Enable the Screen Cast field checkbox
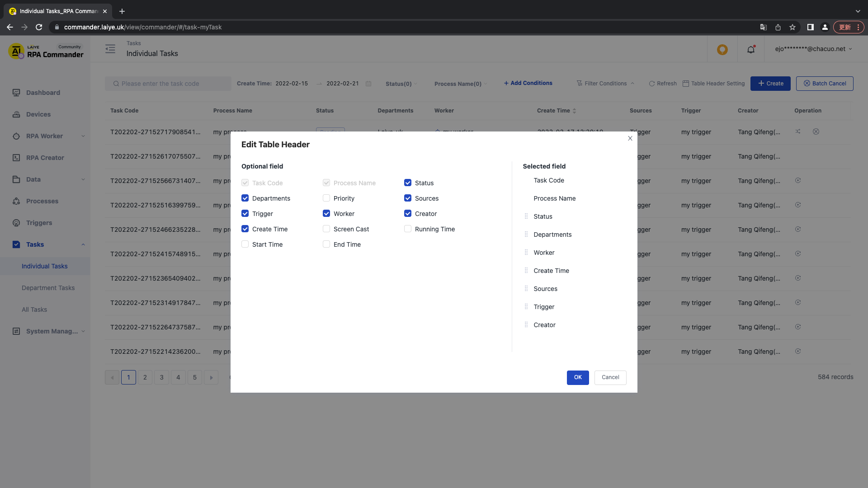This screenshot has height=488, width=868. click(x=326, y=229)
